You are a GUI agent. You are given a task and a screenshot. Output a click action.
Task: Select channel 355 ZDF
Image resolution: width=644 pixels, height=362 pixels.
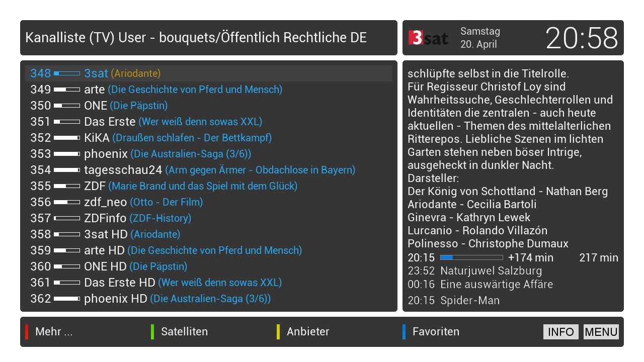tap(209, 186)
